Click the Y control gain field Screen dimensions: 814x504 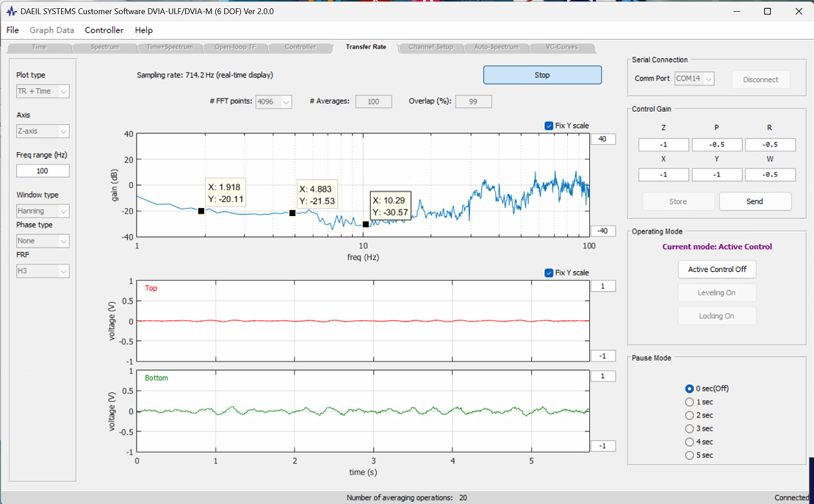(717, 175)
